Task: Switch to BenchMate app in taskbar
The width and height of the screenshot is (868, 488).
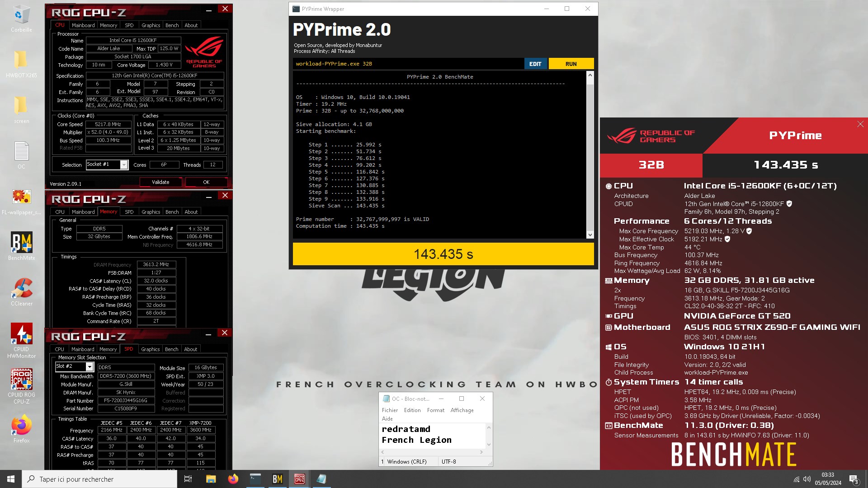Action: click(278, 479)
